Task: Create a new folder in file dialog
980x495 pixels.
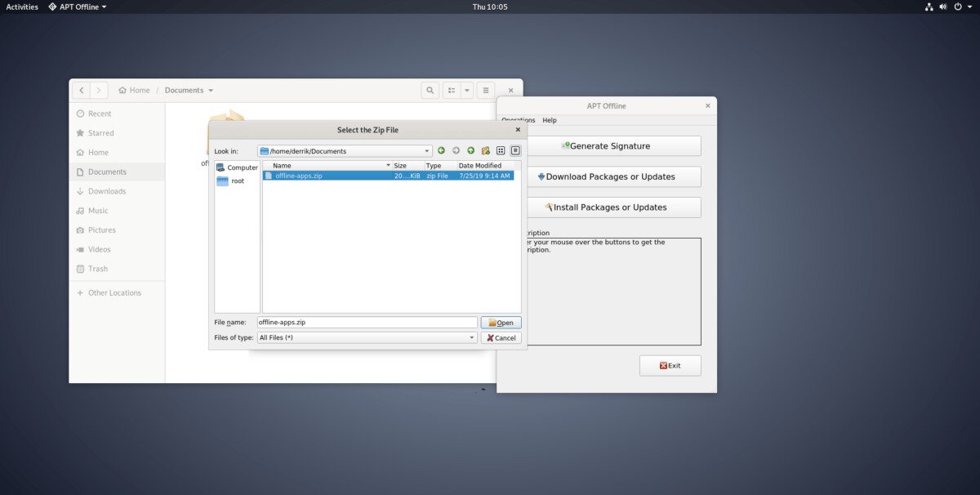Action: tap(485, 150)
